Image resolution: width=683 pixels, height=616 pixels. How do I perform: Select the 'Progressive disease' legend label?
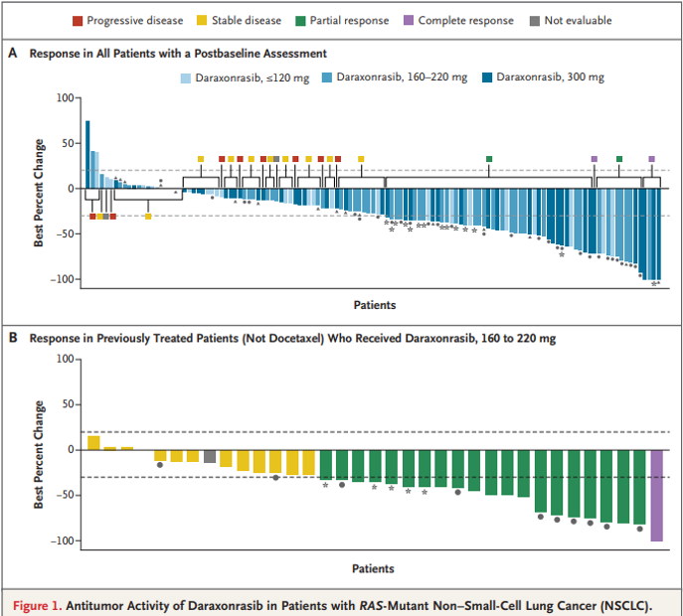tap(135, 21)
